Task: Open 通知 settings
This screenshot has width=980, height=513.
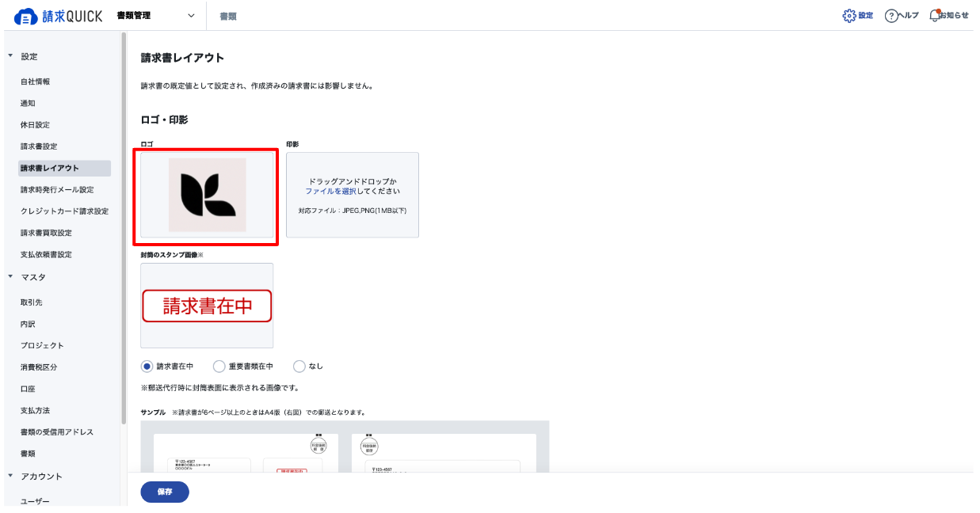Action: point(28,103)
